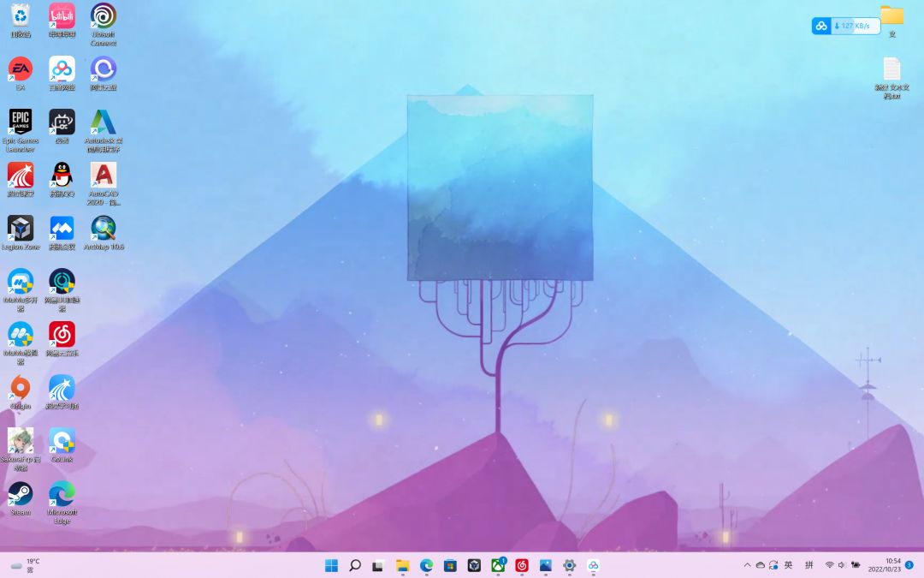The height and width of the screenshot is (578, 924).
Task: Open Settings from the taskbar
Action: point(569,566)
